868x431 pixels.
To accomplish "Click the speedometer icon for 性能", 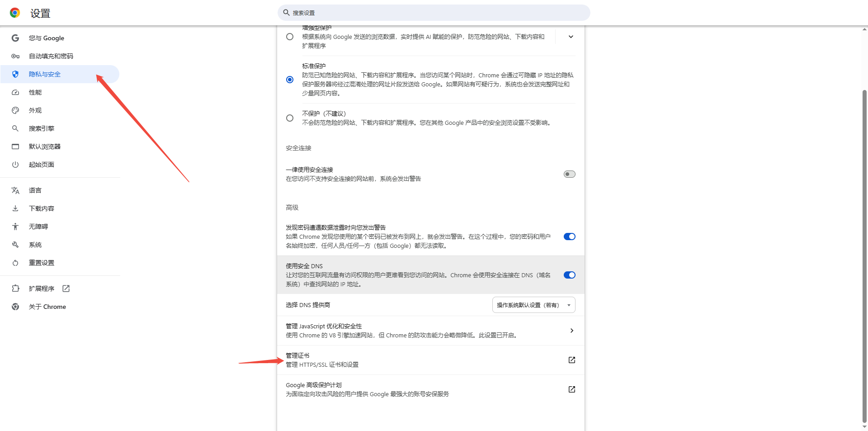I will [x=15, y=92].
